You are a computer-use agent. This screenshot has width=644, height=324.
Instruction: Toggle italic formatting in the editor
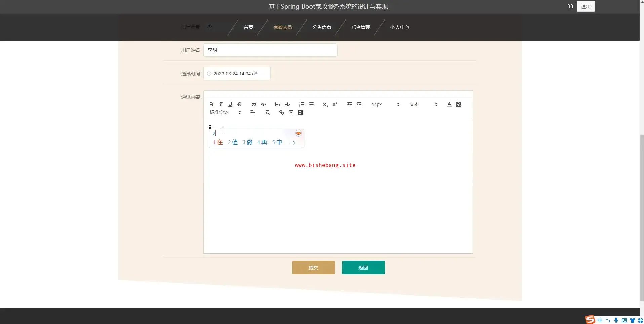[x=220, y=104]
